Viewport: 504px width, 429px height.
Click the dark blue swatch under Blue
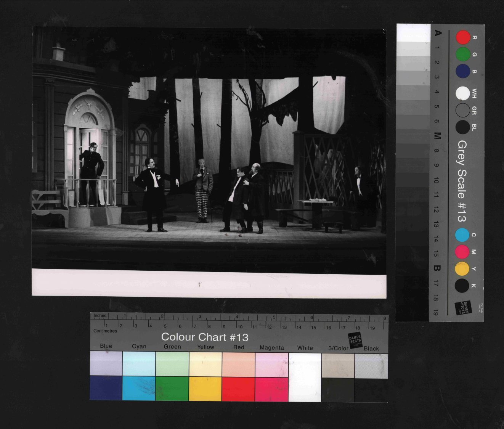tap(106, 388)
